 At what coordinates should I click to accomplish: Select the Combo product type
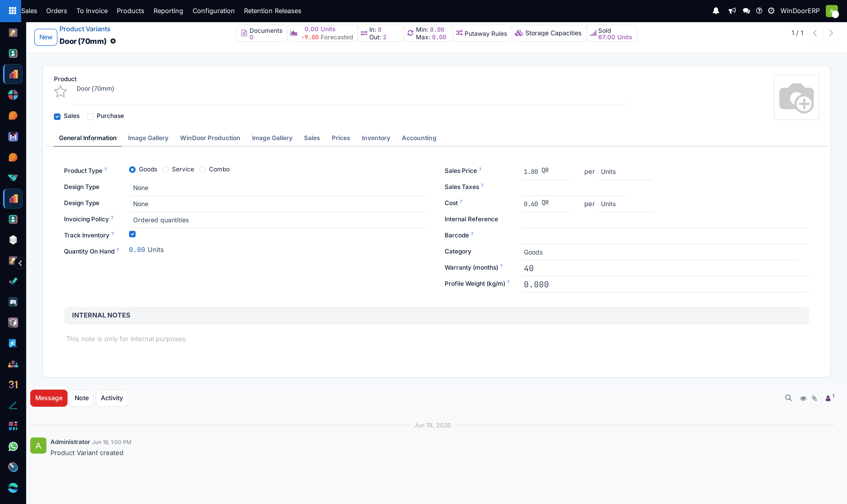click(202, 170)
